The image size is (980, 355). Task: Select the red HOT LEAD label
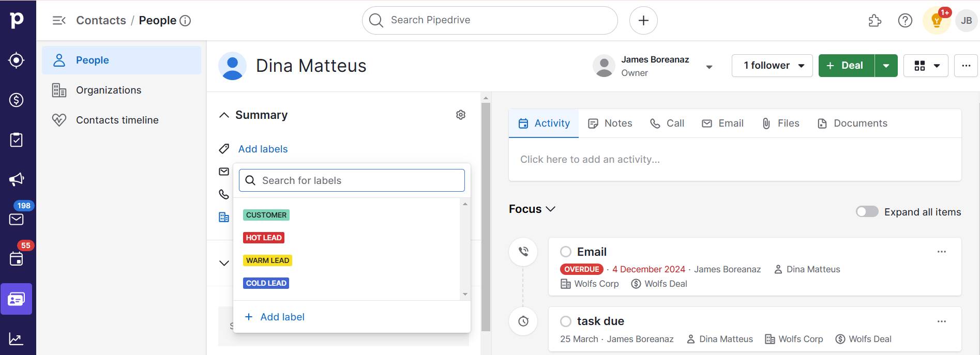point(264,238)
